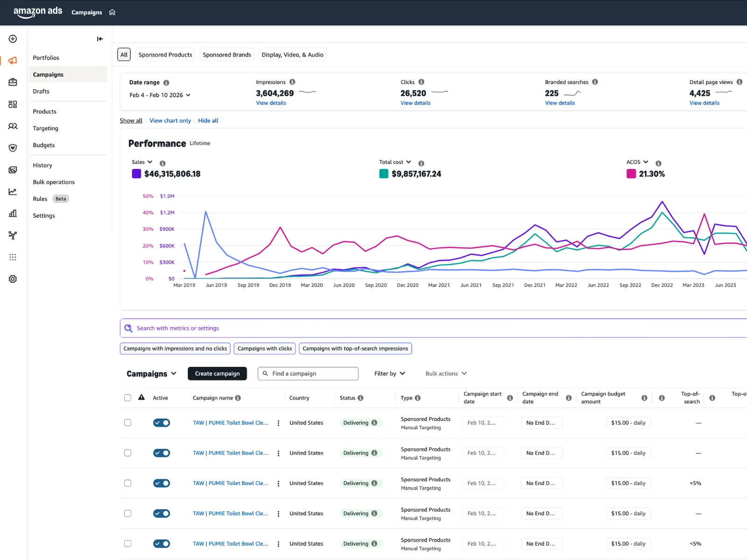Click the Find a campaign search field
Image resolution: width=747 pixels, height=560 pixels.
[x=308, y=374]
